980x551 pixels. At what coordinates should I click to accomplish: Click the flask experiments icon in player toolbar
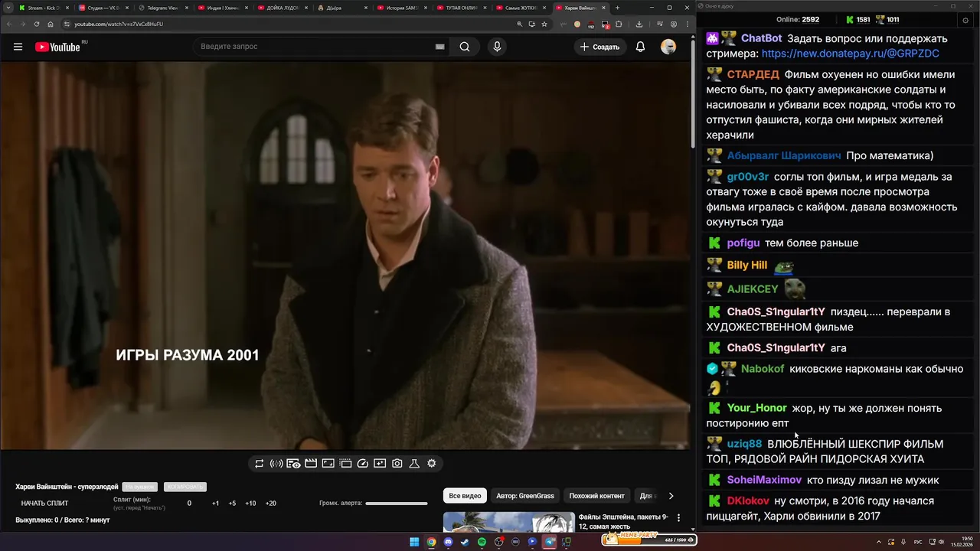click(x=414, y=464)
